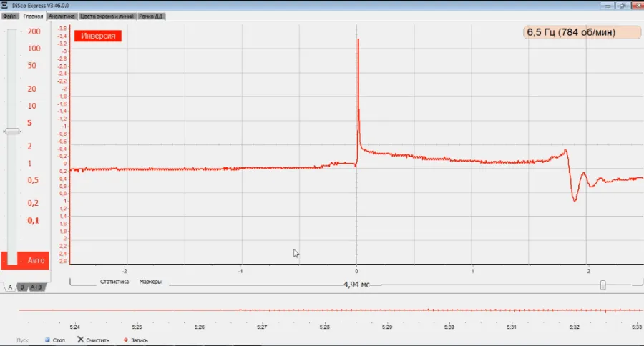Click the vertical scale slider handle
Image resolution: width=644 pixels, height=346 pixels.
(x=12, y=132)
